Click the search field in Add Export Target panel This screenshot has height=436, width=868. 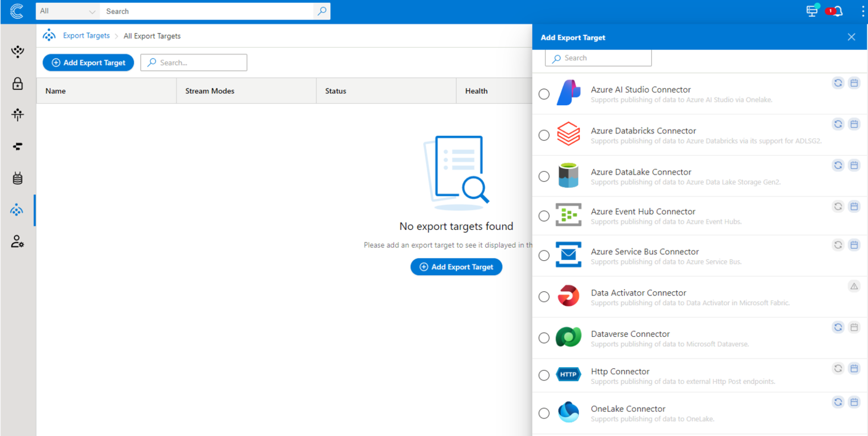[x=598, y=58]
